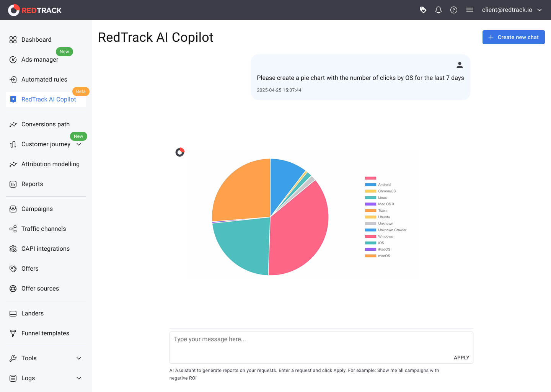551x392 pixels.
Task: Toggle Windows legend entry visibility
Action: click(x=379, y=237)
